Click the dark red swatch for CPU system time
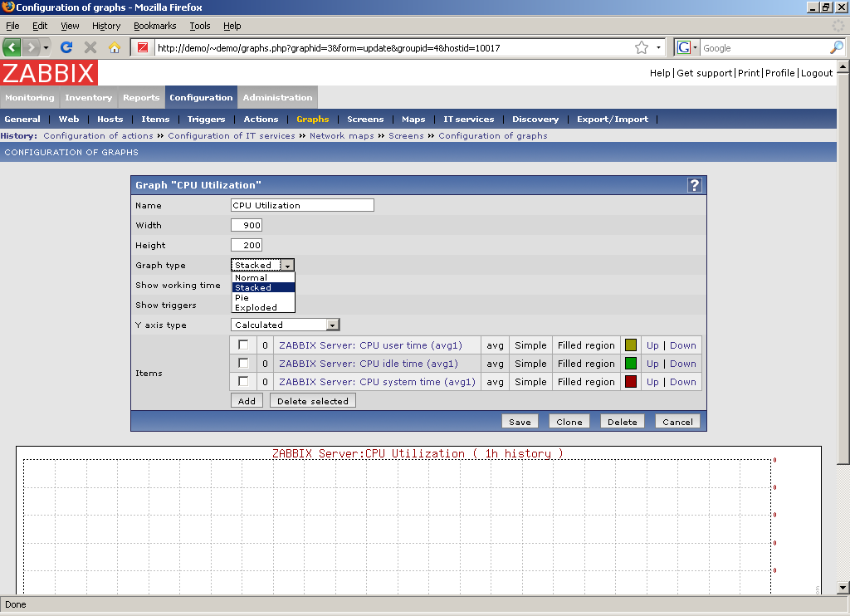The width and height of the screenshot is (850, 616). point(631,381)
